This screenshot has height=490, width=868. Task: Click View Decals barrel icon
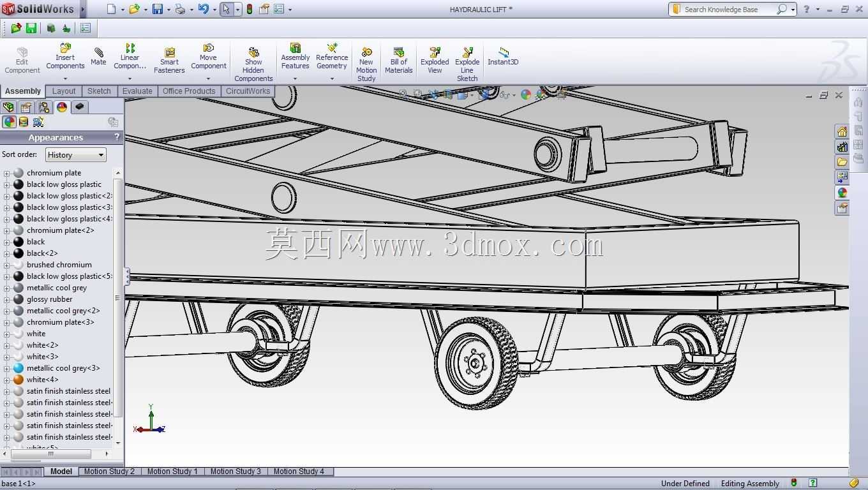[24, 122]
